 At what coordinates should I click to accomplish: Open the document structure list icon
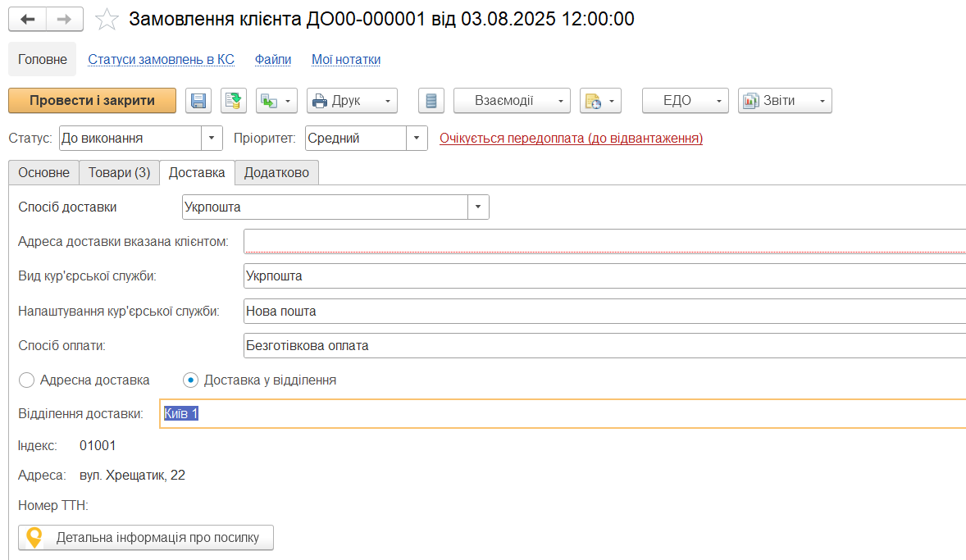coord(431,100)
